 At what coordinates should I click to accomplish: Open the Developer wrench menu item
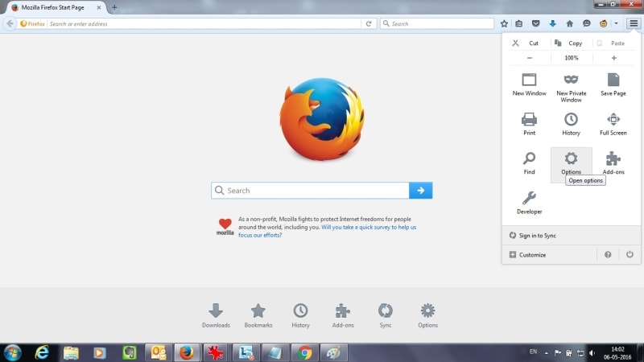click(x=530, y=203)
